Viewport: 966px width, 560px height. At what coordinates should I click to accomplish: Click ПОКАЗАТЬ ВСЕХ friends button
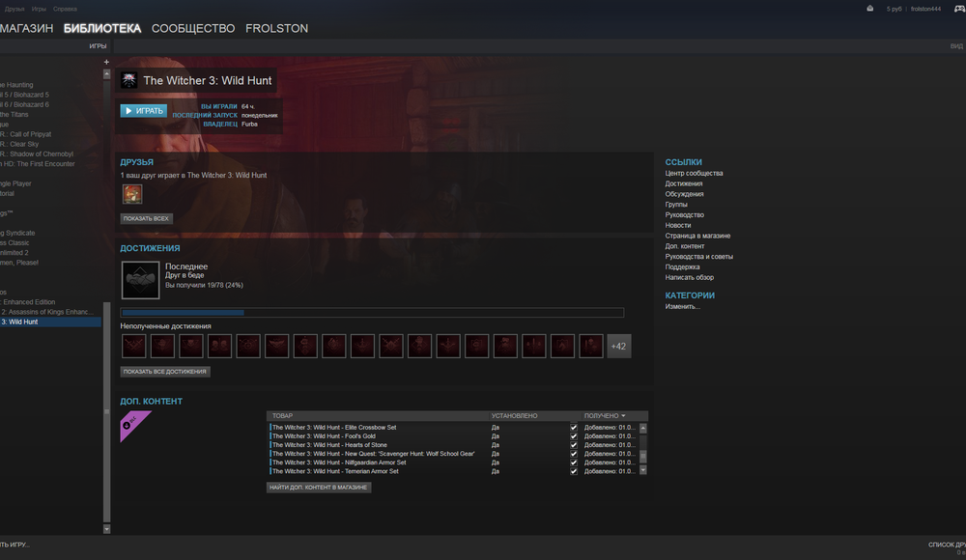point(146,219)
